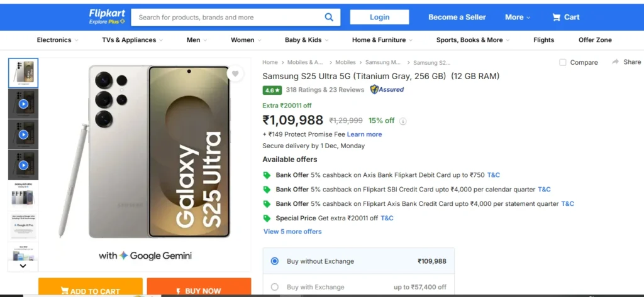
Task: Go to the Offer Zone tab
Action: (595, 40)
